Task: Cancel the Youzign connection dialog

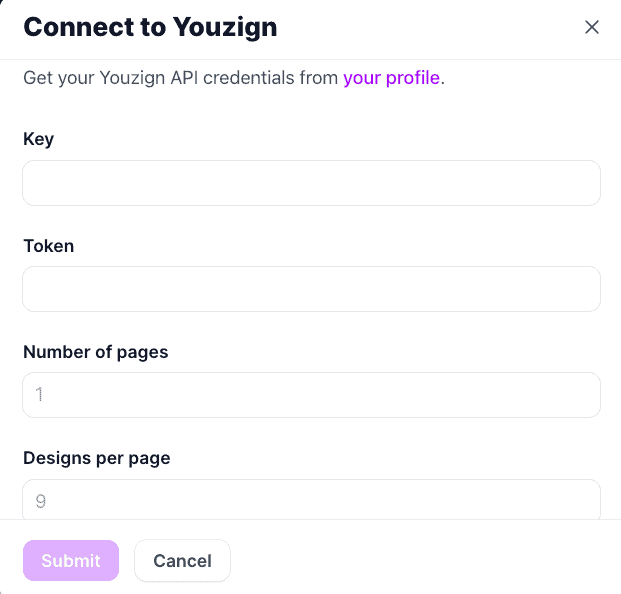Action: pyautogui.click(x=182, y=561)
